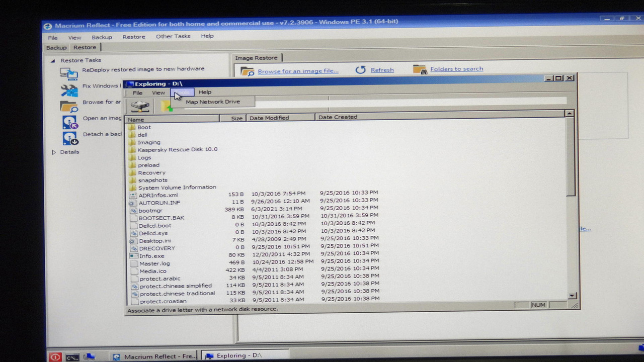Open the File menu in Macrium Reflect
644x362 pixels.
(x=53, y=38)
